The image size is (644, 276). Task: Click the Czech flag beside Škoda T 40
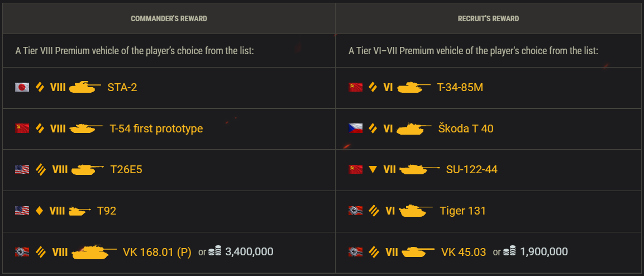[x=356, y=128]
